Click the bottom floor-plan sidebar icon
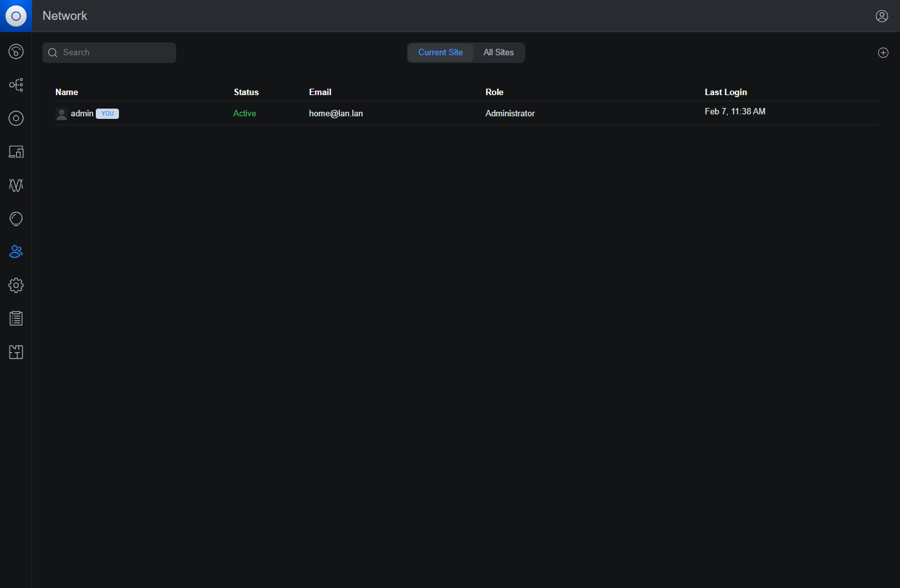This screenshot has height=588, width=900. [x=16, y=352]
